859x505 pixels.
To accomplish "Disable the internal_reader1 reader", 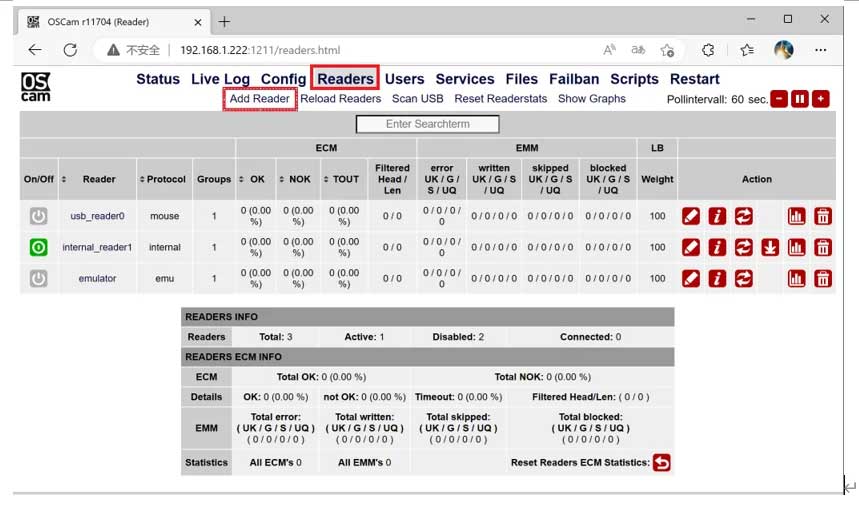I will pos(38,248).
